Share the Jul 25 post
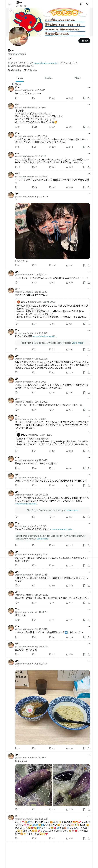This screenshot has width=98, height=868. point(89,147)
